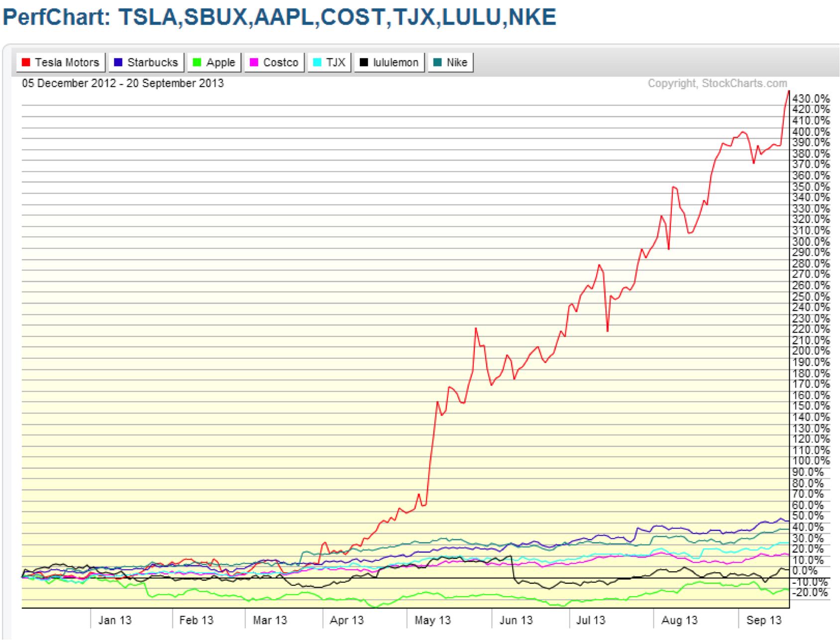840x640 pixels.
Task: Click the cyan TJX color swatch
Action: pos(317,63)
